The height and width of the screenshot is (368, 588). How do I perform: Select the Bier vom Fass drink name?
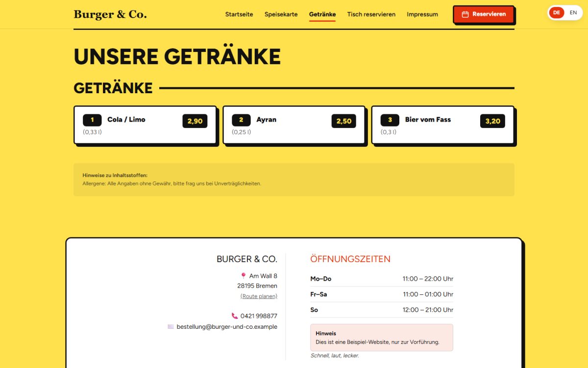(428, 119)
